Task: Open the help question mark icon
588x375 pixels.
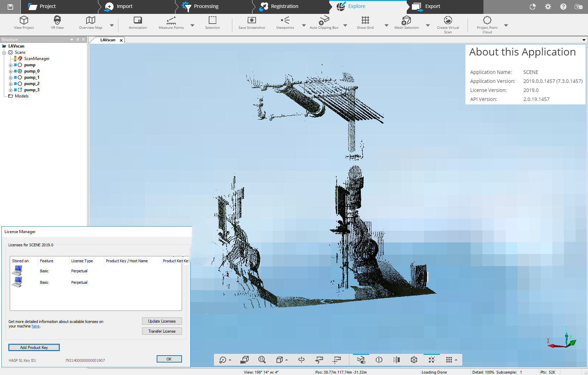Action: point(563,7)
